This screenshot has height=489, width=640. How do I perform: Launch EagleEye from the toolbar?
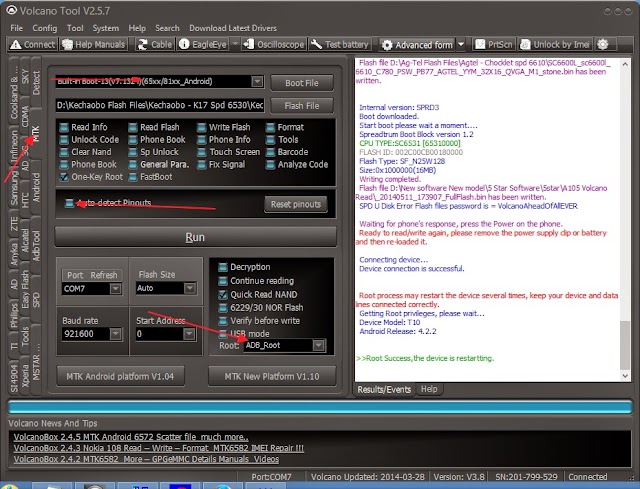pos(203,44)
